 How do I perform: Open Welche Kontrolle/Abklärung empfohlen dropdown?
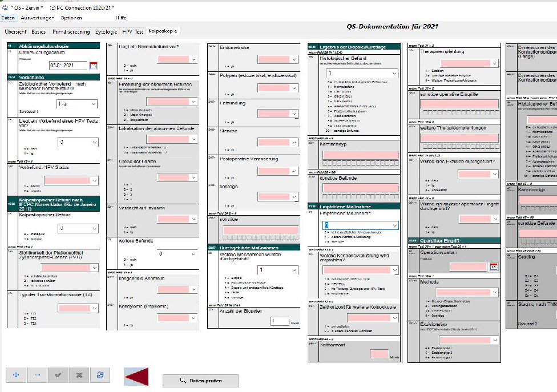(360, 270)
